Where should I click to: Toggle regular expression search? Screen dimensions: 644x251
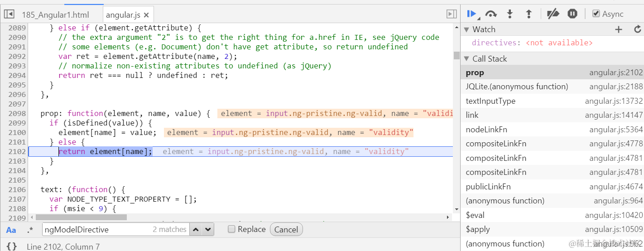30,230
